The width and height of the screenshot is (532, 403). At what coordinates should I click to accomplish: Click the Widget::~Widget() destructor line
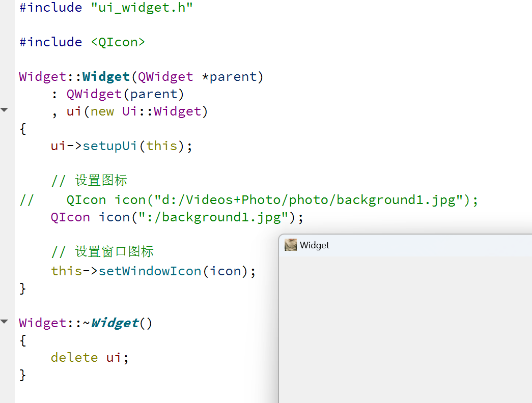point(86,323)
